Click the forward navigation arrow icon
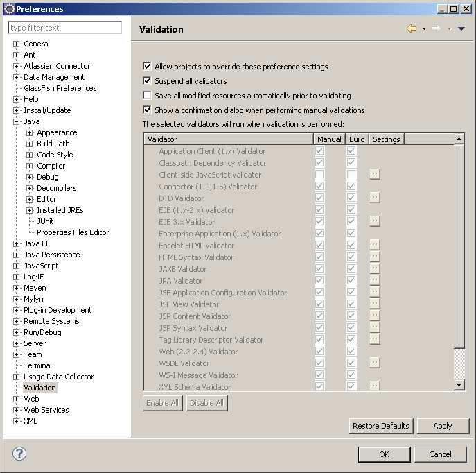The height and width of the screenshot is (473, 476). (x=437, y=28)
